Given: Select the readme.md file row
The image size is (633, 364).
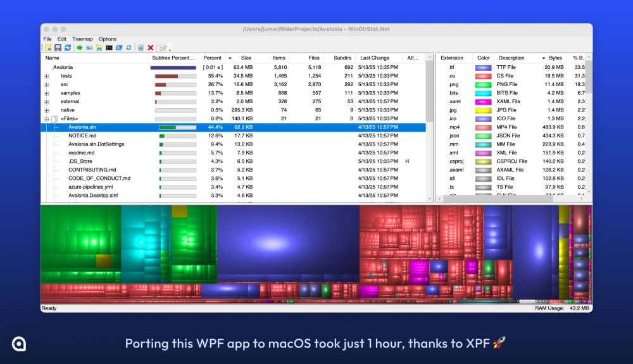Looking at the screenshot, I should 234,153.
